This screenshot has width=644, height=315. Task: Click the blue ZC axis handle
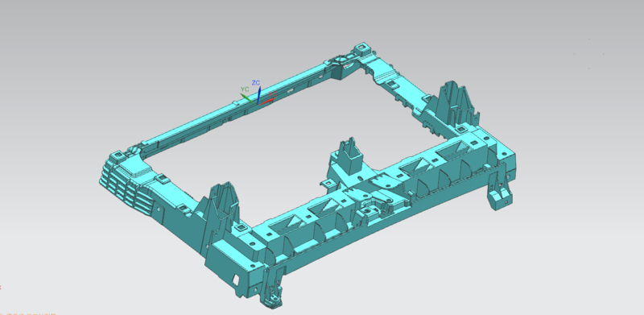click(258, 94)
